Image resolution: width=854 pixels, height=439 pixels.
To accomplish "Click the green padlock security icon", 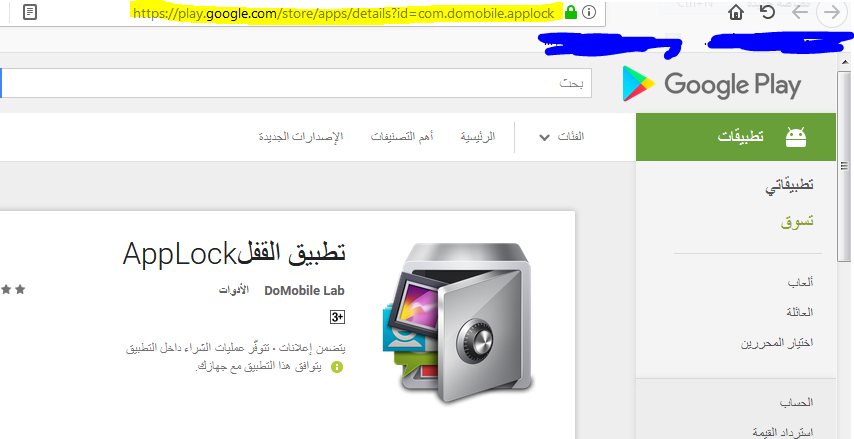I will click(x=570, y=13).
